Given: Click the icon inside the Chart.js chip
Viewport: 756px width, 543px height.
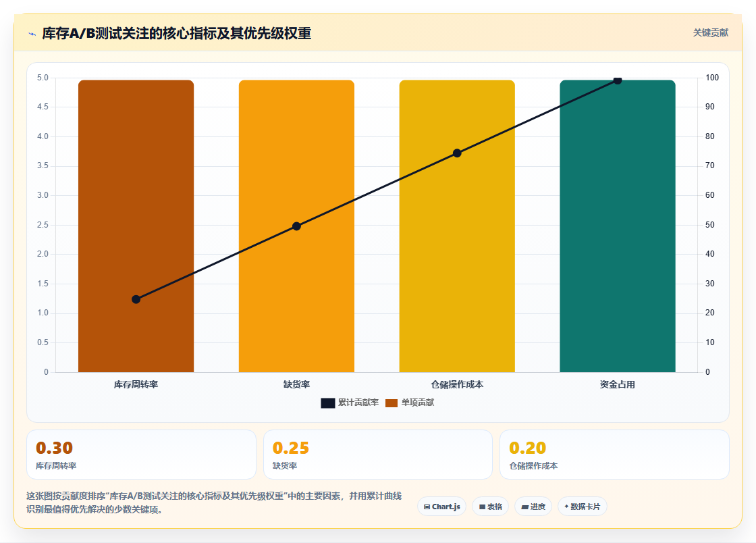Looking at the screenshot, I should tap(427, 507).
